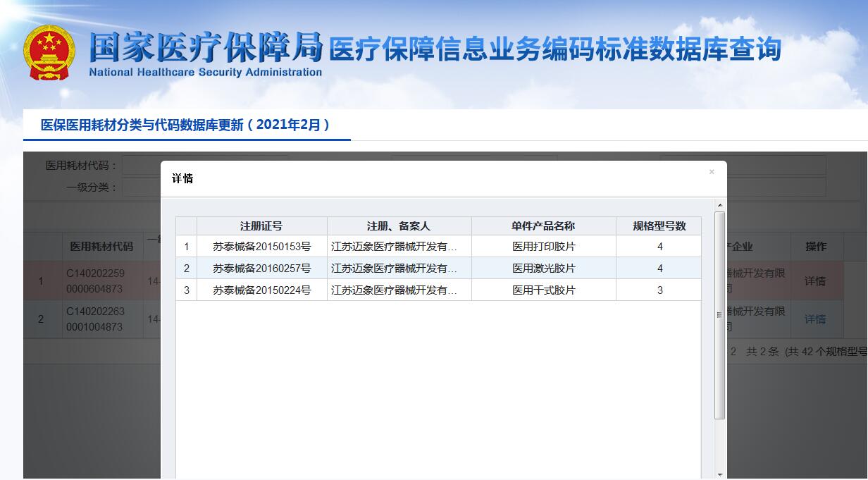Click the dialog's vertical scrollbar thumb
The height and width of the screenshot is (480, 868).
719,314
